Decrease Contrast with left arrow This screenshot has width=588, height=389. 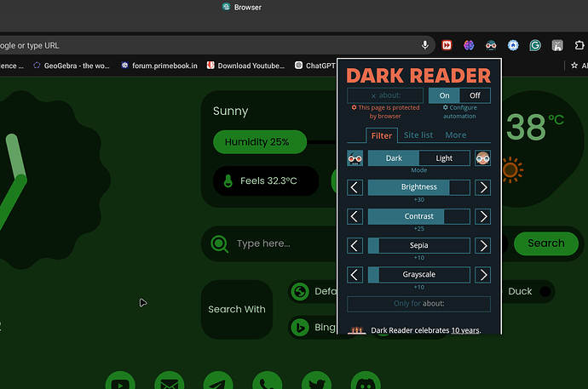pyautogui.click(x=355, y=216)
